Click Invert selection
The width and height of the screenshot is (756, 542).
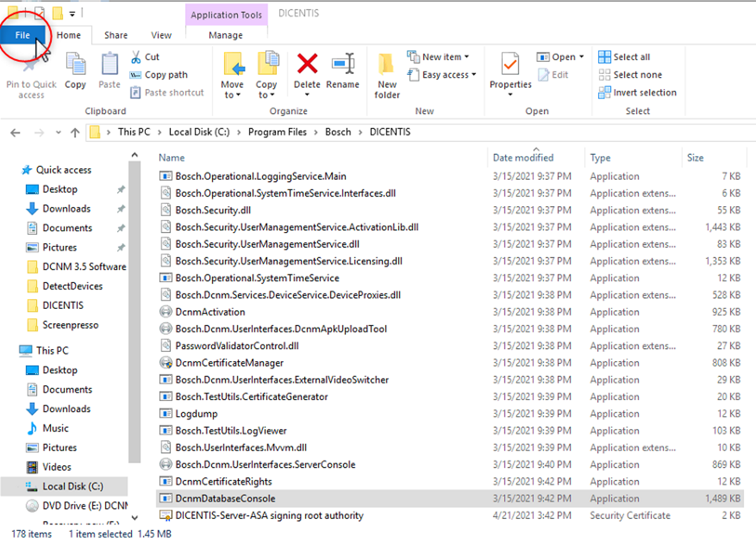638,92
